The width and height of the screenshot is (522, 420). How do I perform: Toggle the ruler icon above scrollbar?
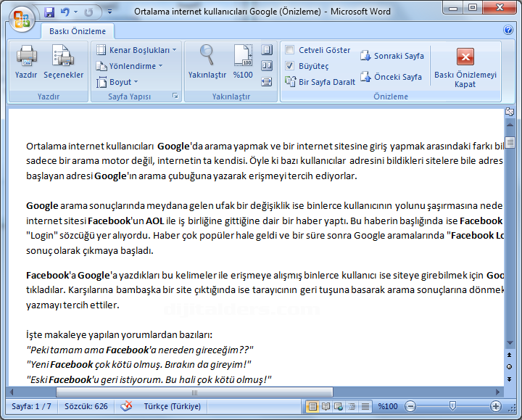pyautogui.click(x=510, y=112)
